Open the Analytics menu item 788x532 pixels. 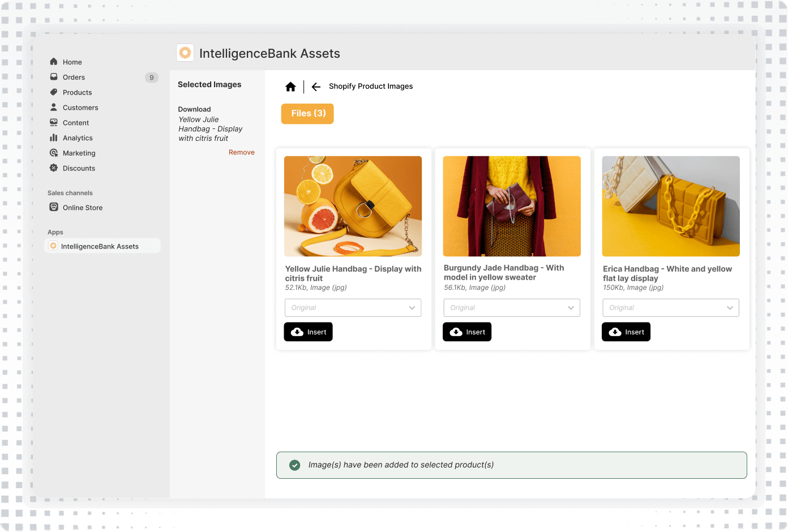pyautogui.click(x=78, y=139)
